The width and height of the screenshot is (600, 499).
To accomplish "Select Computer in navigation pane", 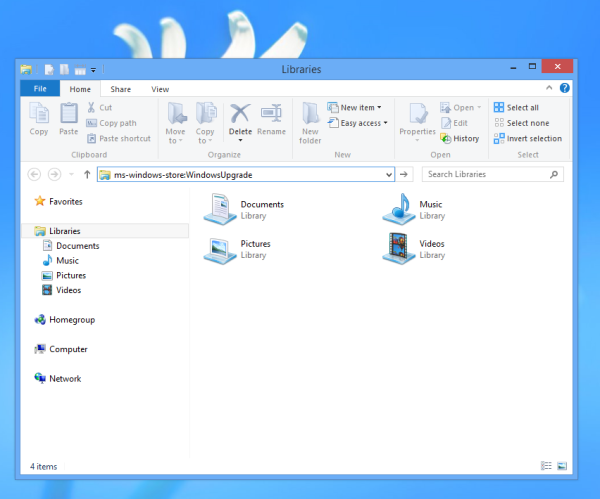I will point(61,349).
